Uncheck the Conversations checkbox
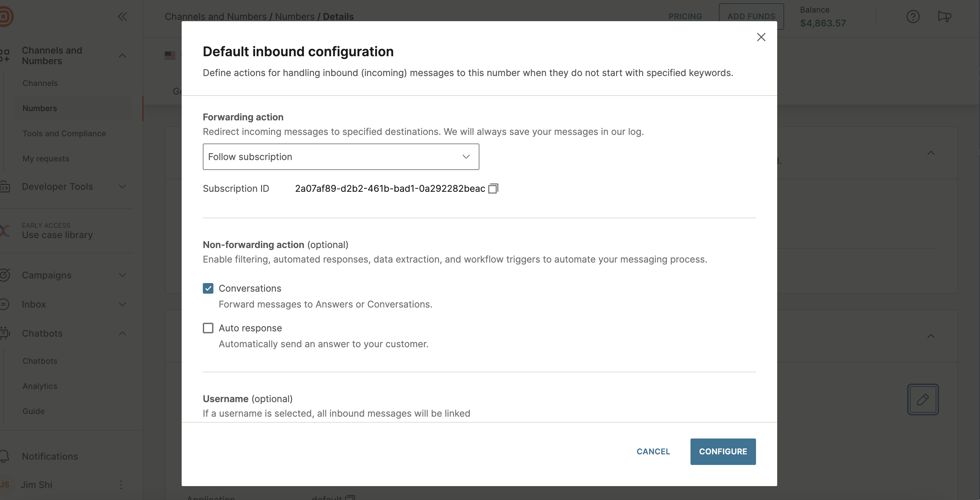The image size is (980, 500). 208,288
